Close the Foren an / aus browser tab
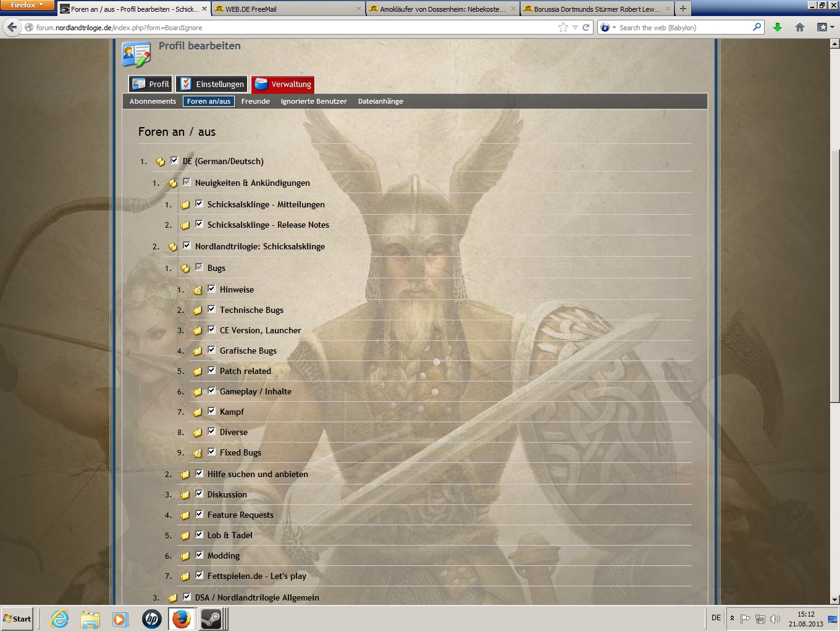 click(x=204, y=9)
